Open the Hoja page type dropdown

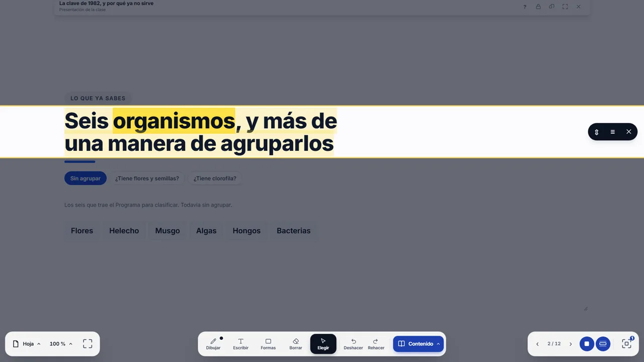(27, 344)
